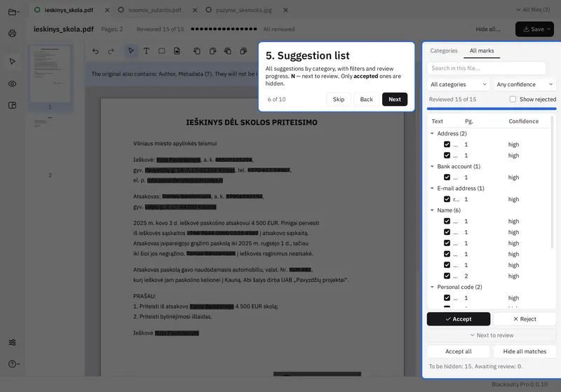Toggle the Show rejected checkbox
The image size is (561, 392).
513,99
